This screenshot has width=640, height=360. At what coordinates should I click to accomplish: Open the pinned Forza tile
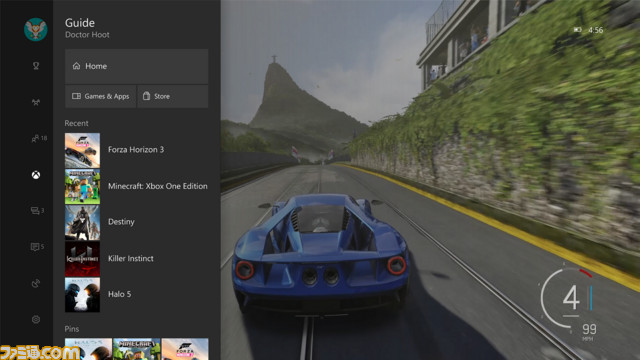click(185, 349)
